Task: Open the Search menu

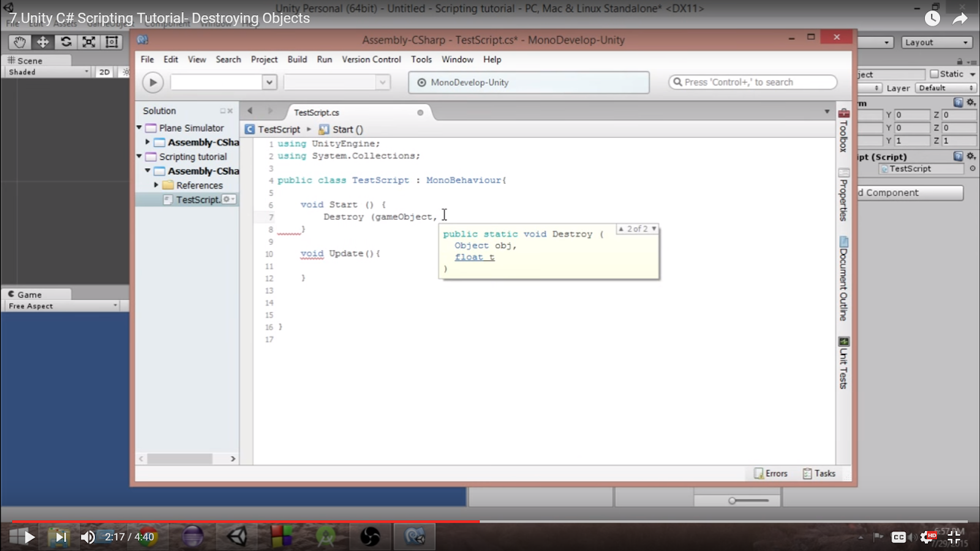Action: [228, 59]
